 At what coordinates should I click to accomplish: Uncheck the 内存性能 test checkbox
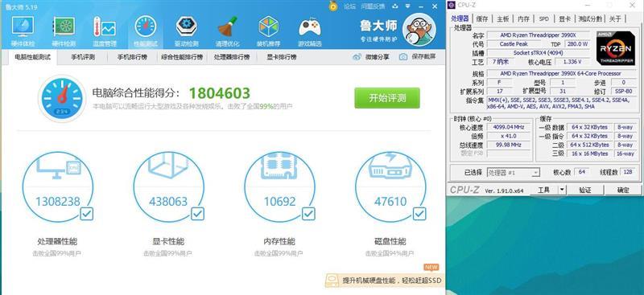(x=308, y=214)
